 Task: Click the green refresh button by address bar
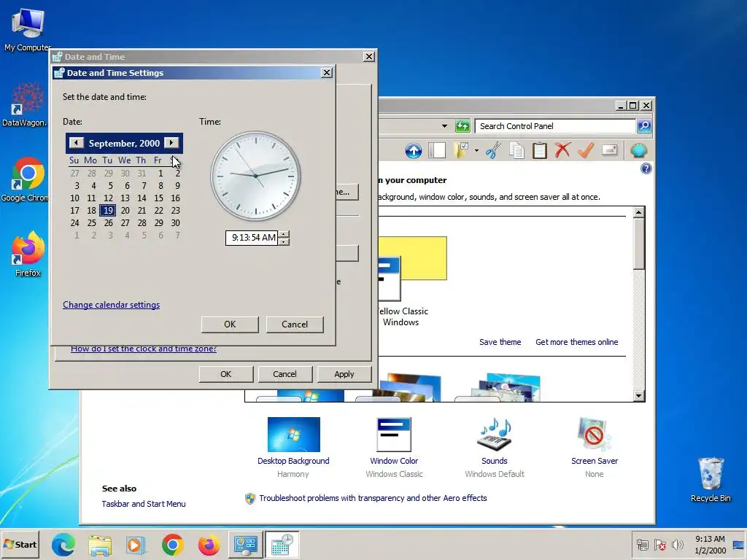coord(462,126)
